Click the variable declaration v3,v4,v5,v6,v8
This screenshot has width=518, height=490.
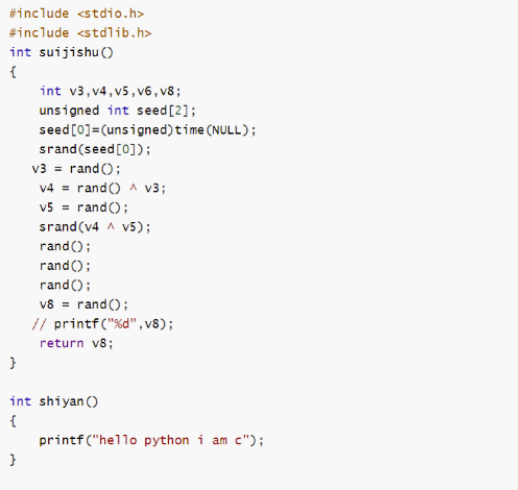coord(110,91)
